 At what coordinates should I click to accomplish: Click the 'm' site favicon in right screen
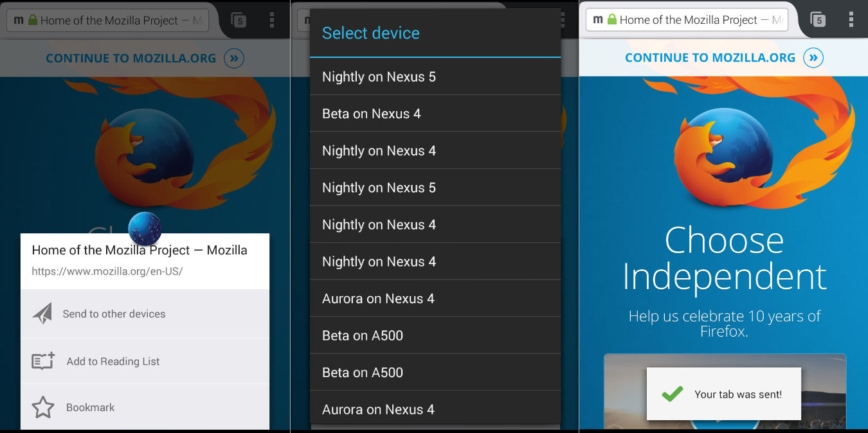coord(599,20)
